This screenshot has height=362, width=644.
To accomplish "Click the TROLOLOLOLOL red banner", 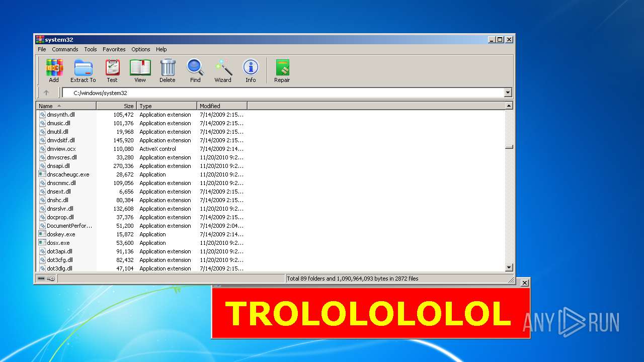I will (370, 313).
